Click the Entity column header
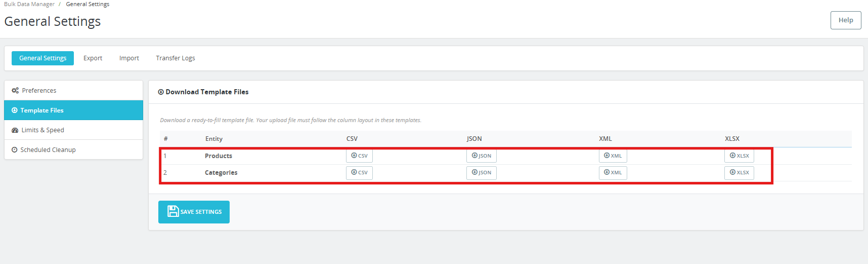This screenshot has width=868, height=264. click(x=214, y=139)
